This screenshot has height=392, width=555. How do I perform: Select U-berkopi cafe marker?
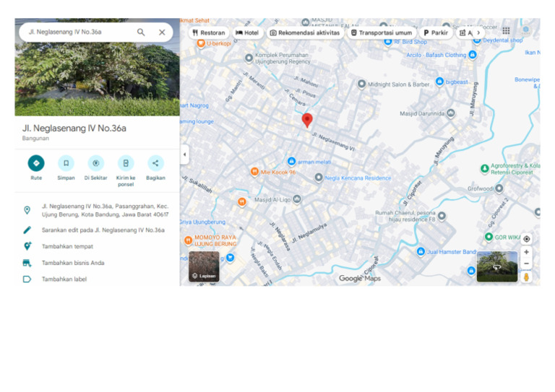(x=201, y=43)
